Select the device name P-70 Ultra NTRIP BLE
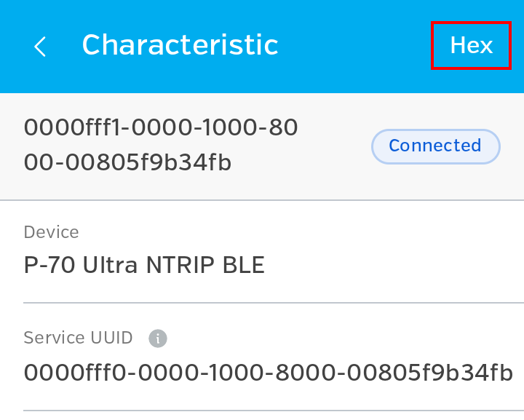The image size is (524, 420). click(x=144, y=266)
